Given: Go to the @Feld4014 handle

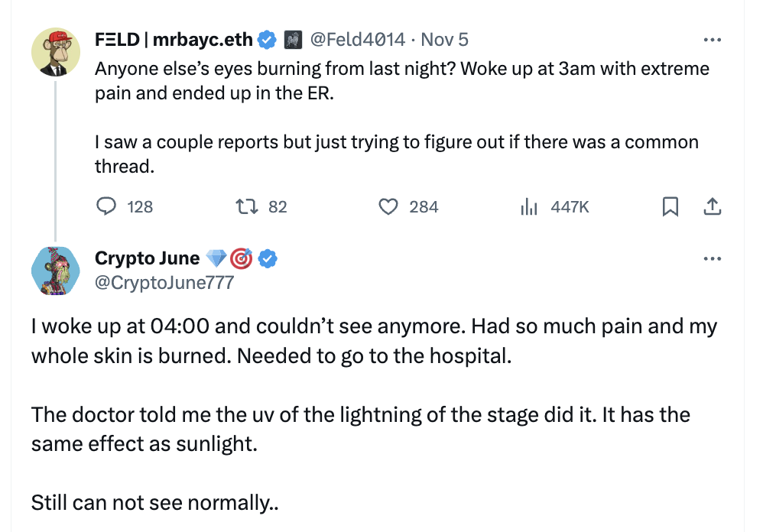Looking at the screenshot, I should tap(356, 39).
